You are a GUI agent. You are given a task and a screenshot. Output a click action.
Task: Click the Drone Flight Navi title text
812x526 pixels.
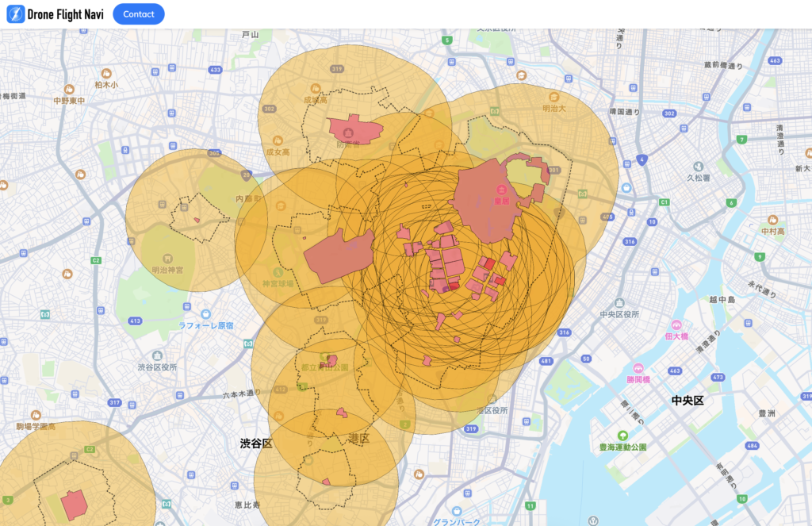[65, 14]
